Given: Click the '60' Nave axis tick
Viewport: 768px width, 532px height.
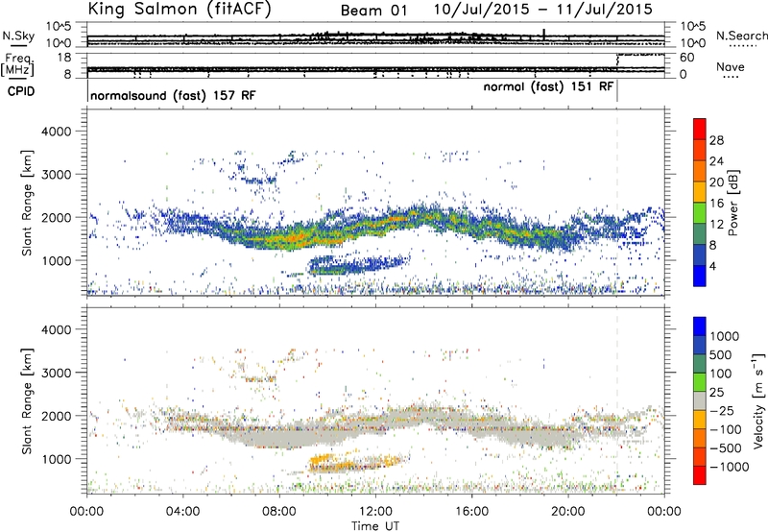Looking at the screenshot, I should pyautogui.click(x=687, y=58).
